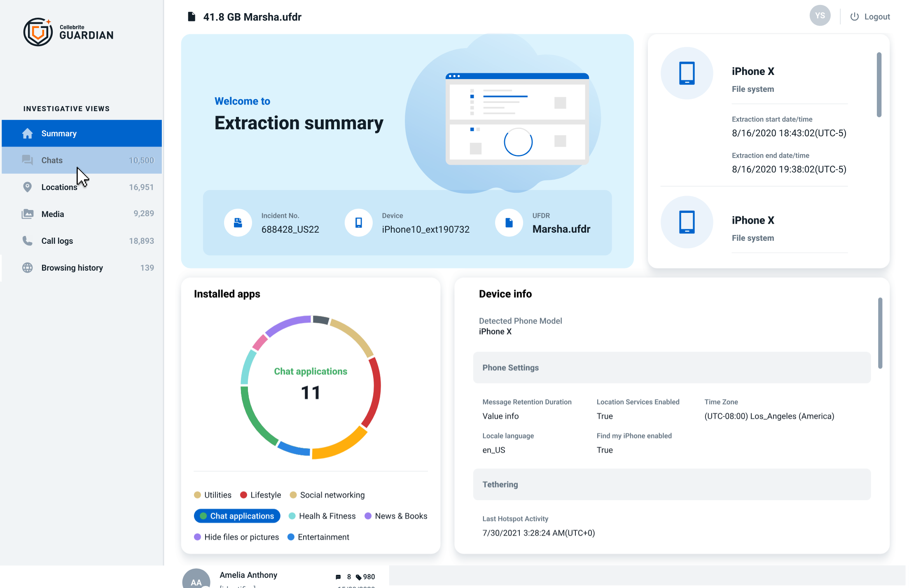The width and height of the screenshot is (909, 588).
Task: Toggle the Chat applications legend pill
Action: click(x=237, y=516)
